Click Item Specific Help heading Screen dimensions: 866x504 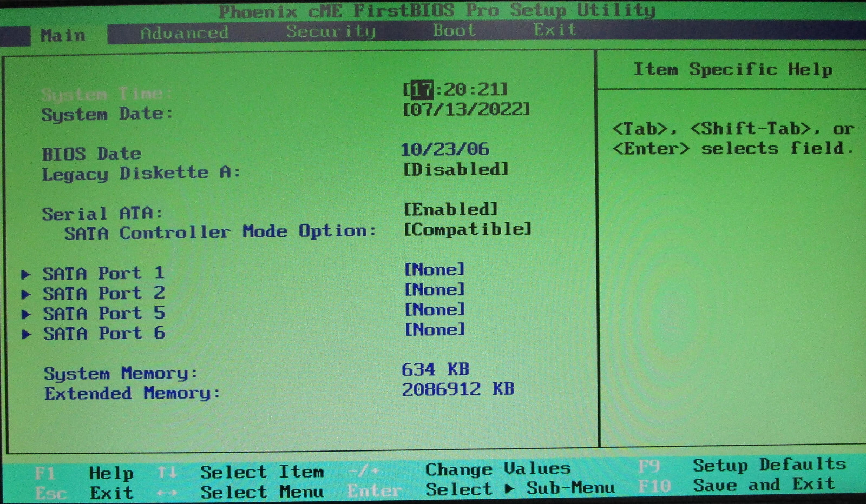733,70
